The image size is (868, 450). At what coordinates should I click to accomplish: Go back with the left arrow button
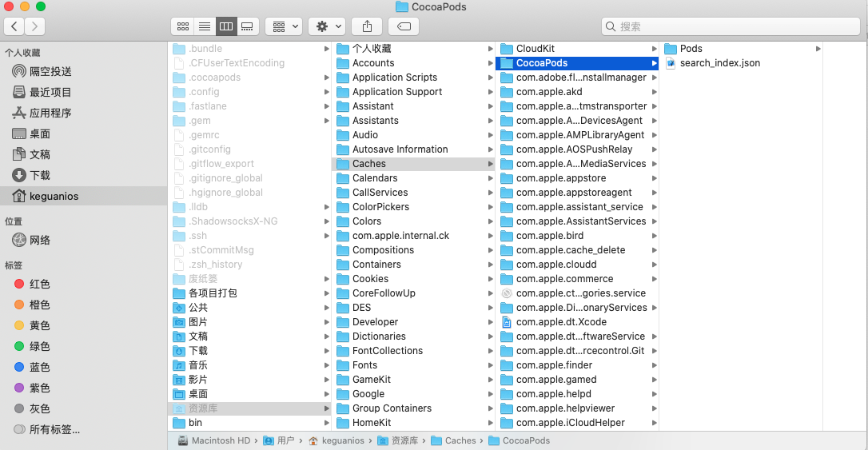[14, 26]
